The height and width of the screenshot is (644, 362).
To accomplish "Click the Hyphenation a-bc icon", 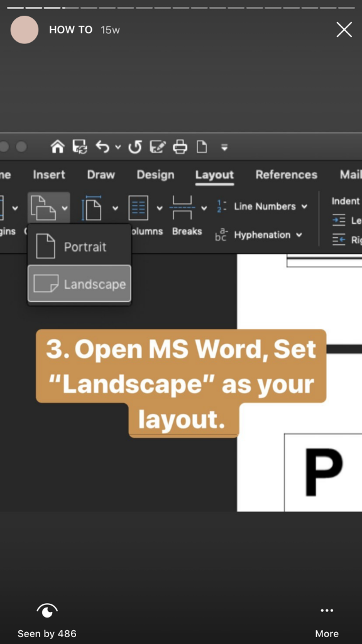I will [x=221, y=235].
